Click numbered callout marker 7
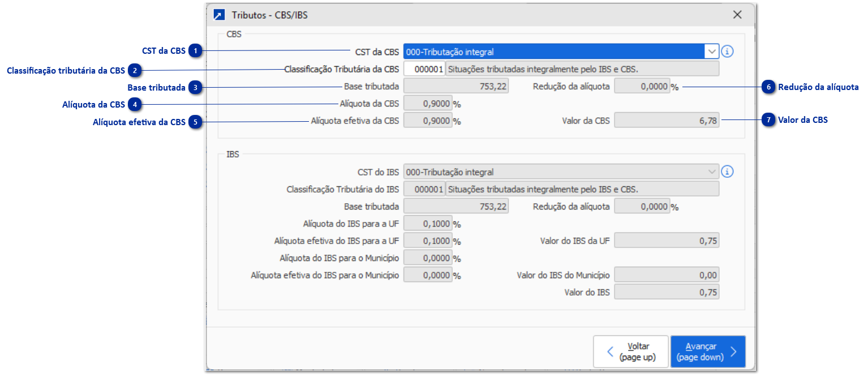 pyautogui.click(x=768, y=120)
